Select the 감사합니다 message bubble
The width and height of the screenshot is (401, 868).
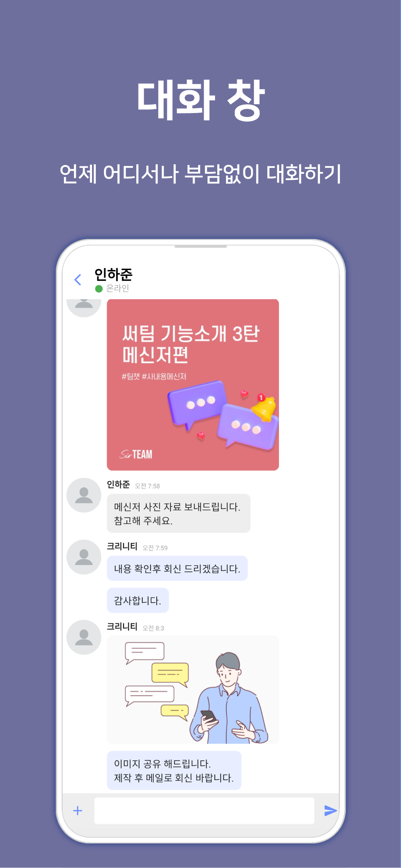[x=138, y=600]
